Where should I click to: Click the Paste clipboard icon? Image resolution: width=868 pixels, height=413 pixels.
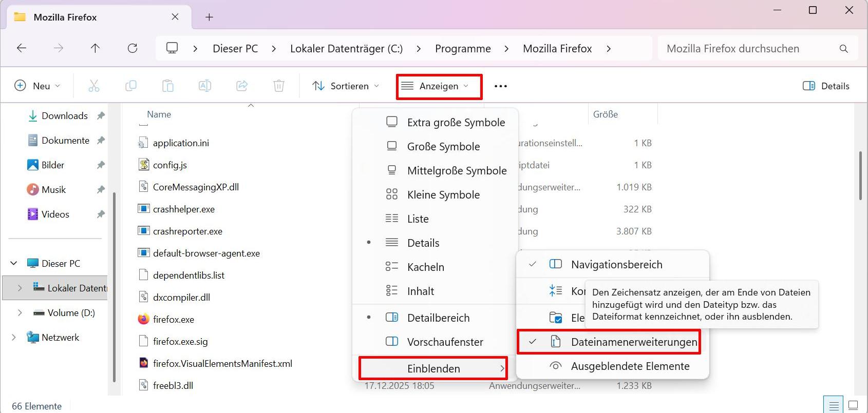point(168,86)
